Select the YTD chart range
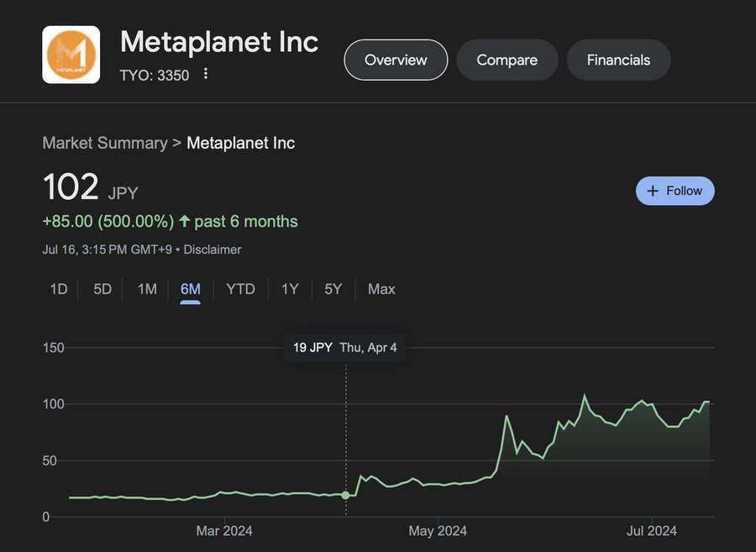 241,288
